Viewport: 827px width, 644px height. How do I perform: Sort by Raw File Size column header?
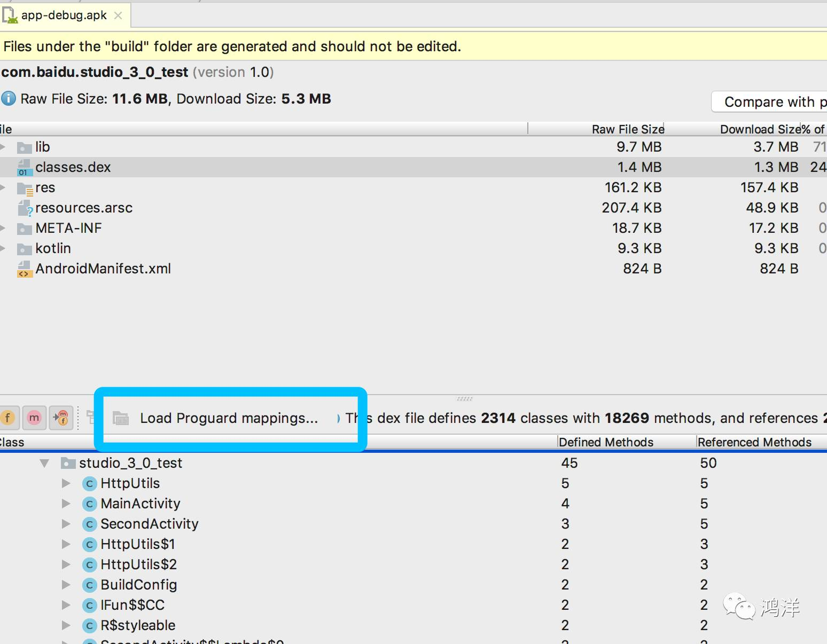click(x=628, y=129)
